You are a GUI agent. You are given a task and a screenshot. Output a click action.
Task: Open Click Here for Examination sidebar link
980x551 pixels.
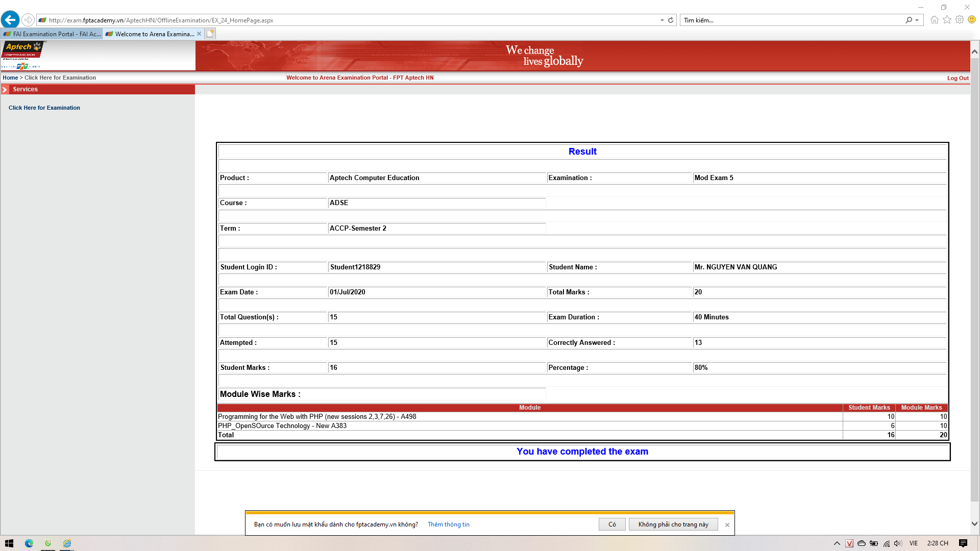coord(44,108)
